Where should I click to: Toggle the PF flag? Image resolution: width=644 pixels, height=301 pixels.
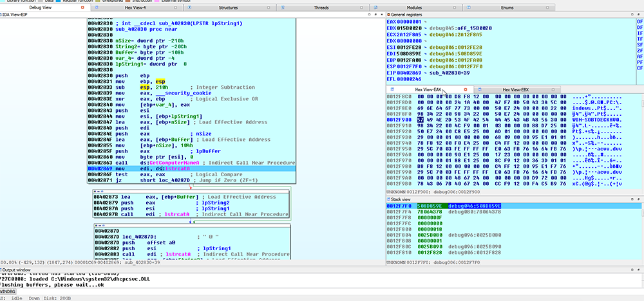pyautogui.click(x=639, y=62)
